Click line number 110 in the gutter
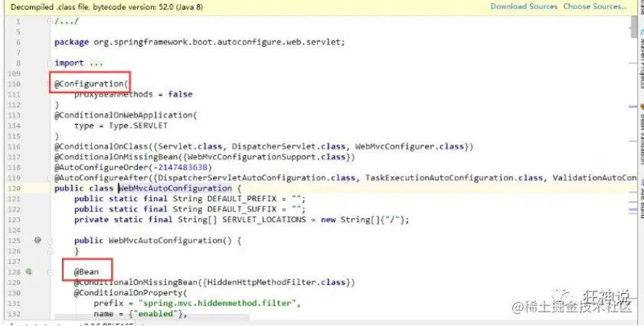Screen dimensions: 644x326 [x=14, y=83]
